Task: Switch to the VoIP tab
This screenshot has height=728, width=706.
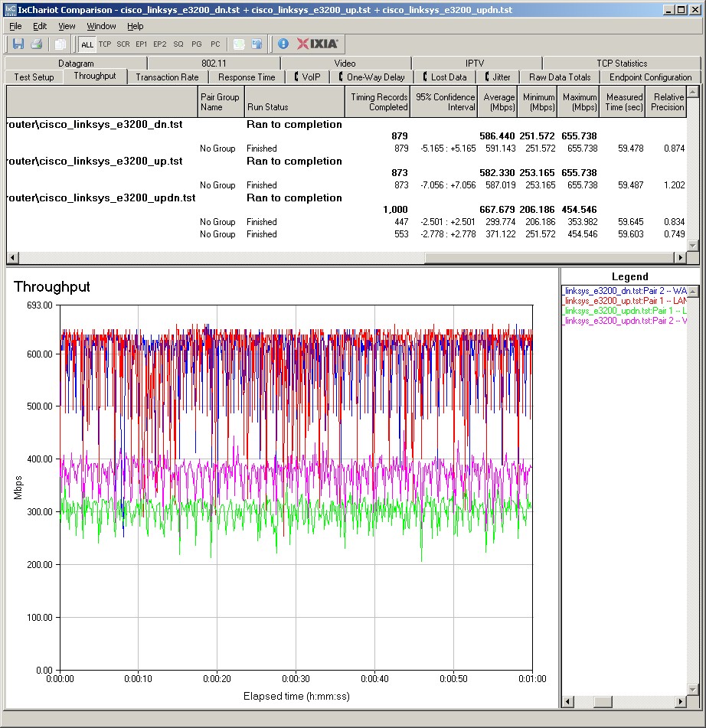Action: (x=308, y=77)
